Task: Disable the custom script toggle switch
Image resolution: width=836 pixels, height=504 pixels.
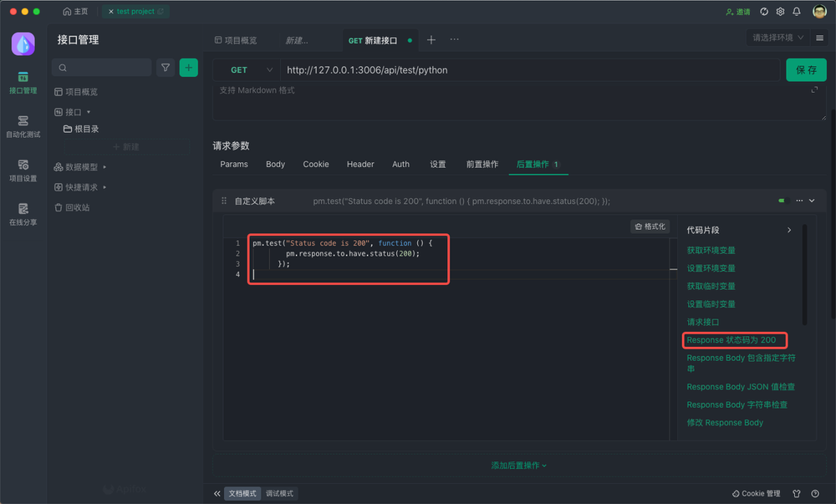Action: coord(782,201)
